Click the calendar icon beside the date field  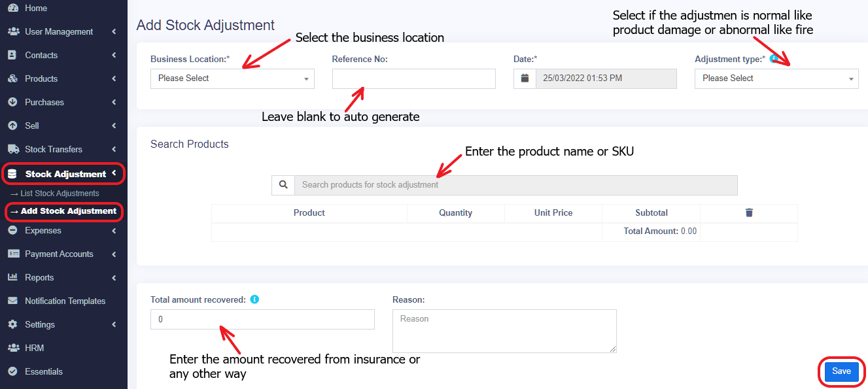(x=525, y=78)
